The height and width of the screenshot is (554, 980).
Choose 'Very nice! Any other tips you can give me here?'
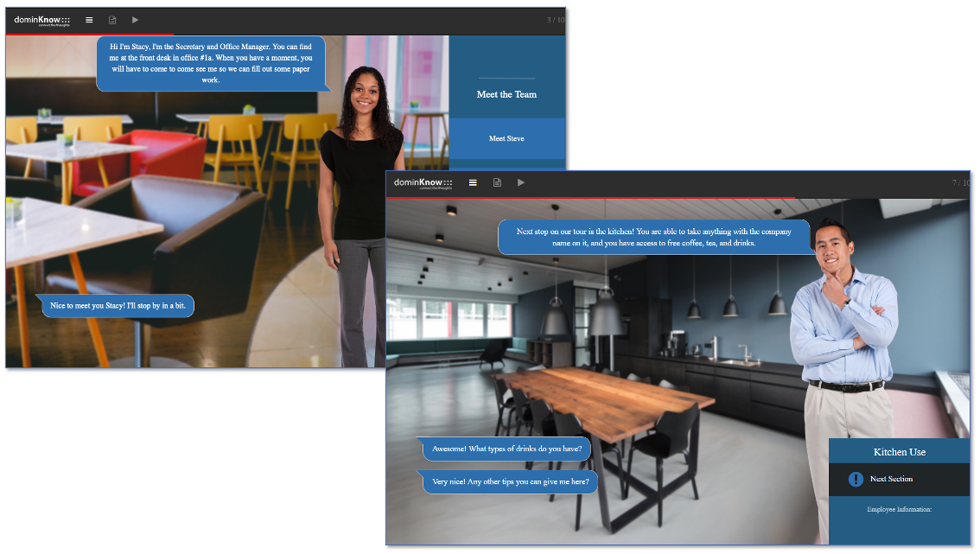pyautogui.click(x=510, y=481)
